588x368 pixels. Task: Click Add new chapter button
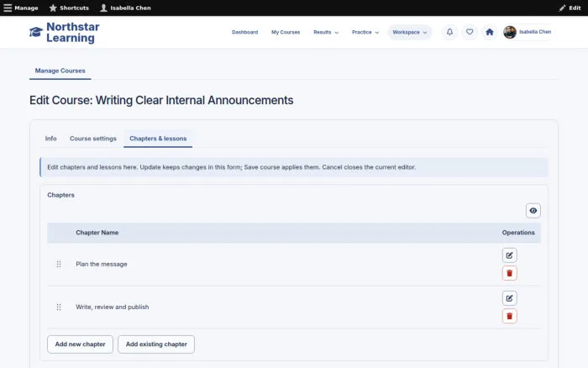pyautogui.click(x=81, y=344)
